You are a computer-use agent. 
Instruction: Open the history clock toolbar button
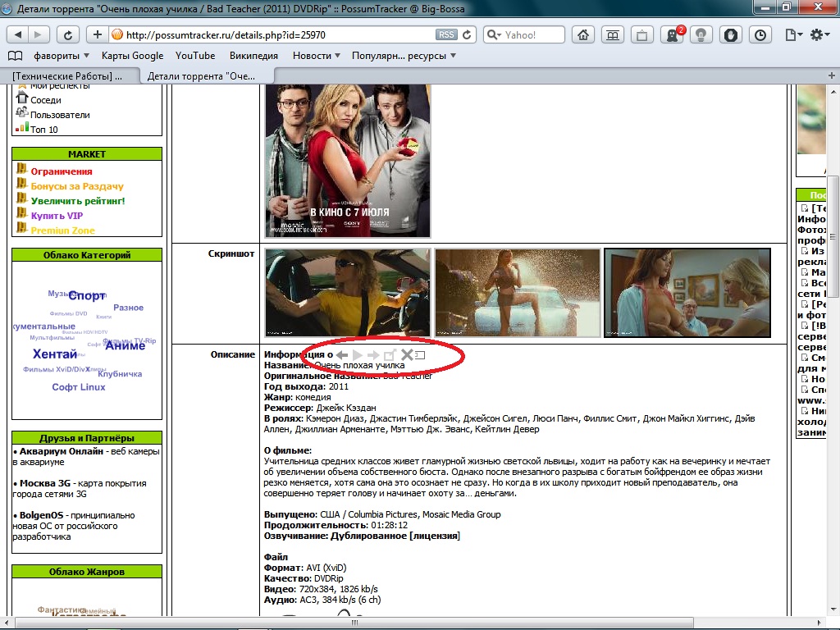coord(760,34)
